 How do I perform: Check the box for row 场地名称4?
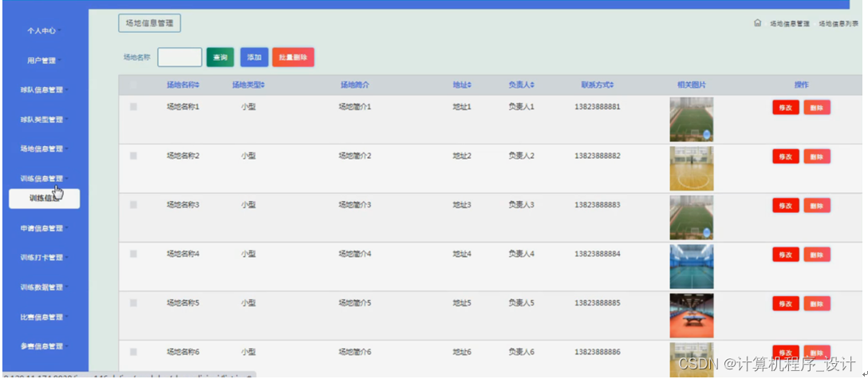[x=133, y=254]
